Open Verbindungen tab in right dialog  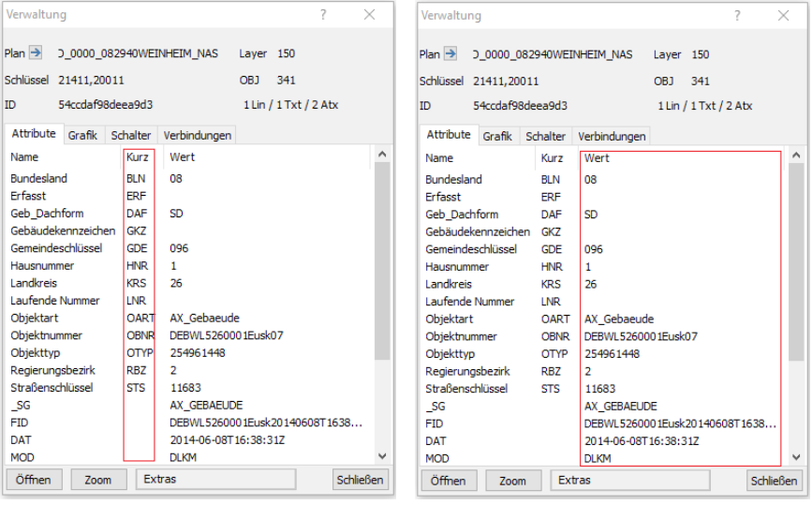612,136
